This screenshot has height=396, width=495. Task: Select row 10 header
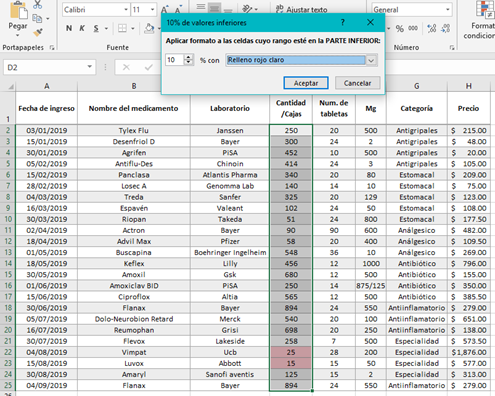pyautogui.click(x=8, y=219)
